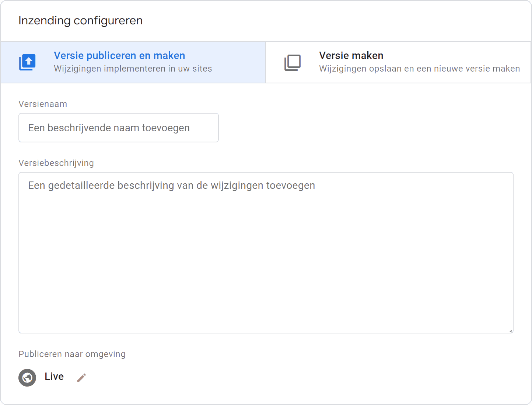Click subtitle 'Wijzigingen implementeren in uw sites'
The width and height of the screenshot is (532, 405).
133,68
